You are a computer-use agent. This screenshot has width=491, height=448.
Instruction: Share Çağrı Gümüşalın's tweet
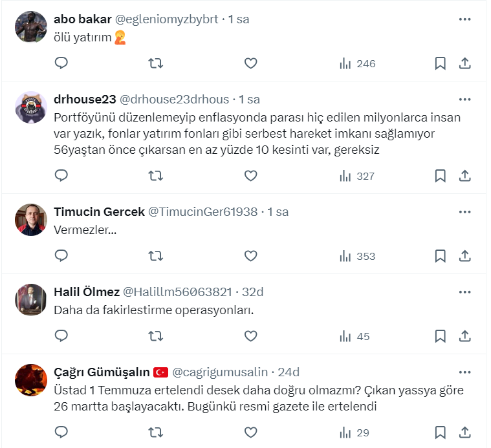[x=464, y=432]
